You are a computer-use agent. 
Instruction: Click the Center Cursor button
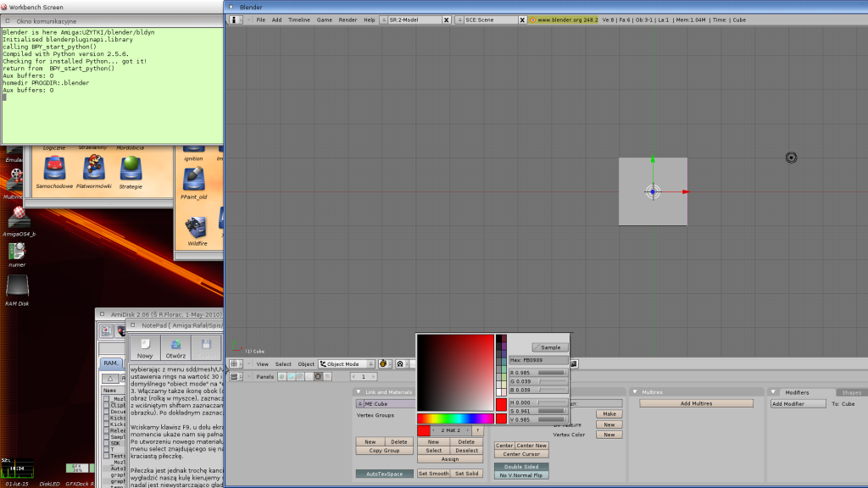(521, 454)
